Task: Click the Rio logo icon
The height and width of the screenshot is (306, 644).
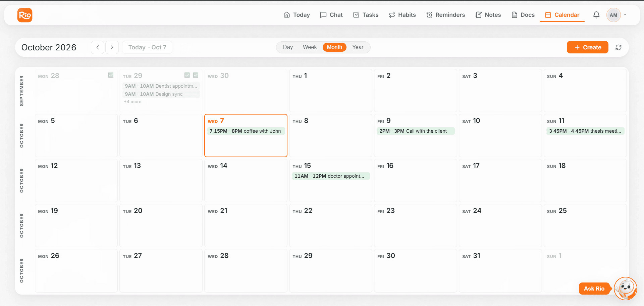Action: tap(25, 15)
